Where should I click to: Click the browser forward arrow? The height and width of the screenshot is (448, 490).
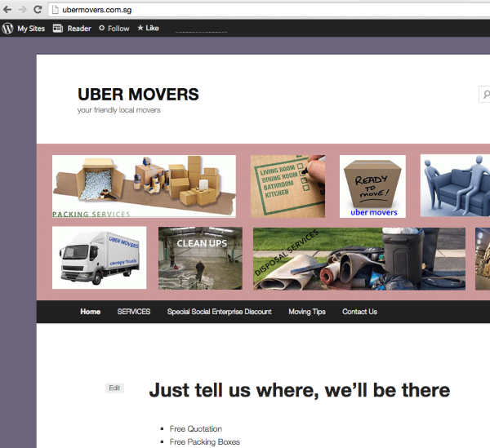22,10
